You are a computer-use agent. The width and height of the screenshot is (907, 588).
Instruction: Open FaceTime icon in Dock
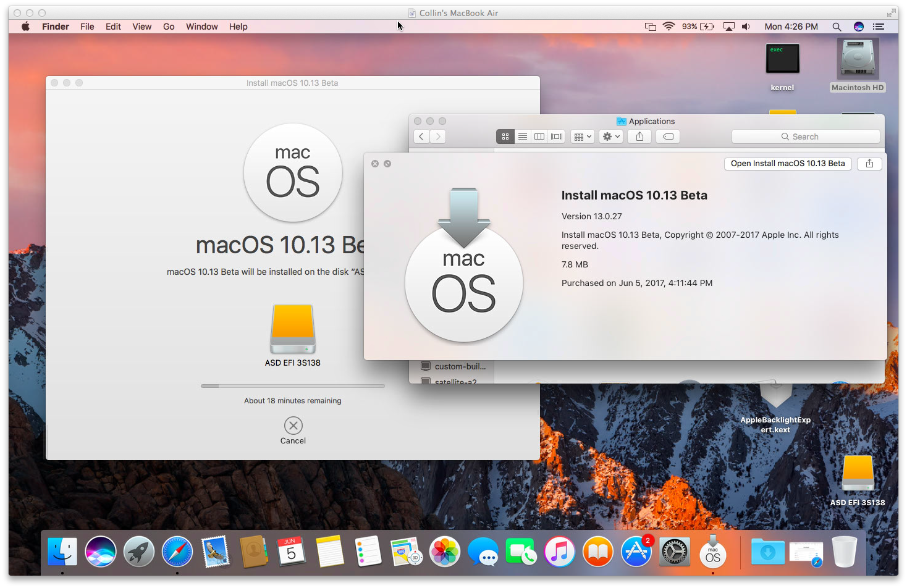tap(521, 552)
